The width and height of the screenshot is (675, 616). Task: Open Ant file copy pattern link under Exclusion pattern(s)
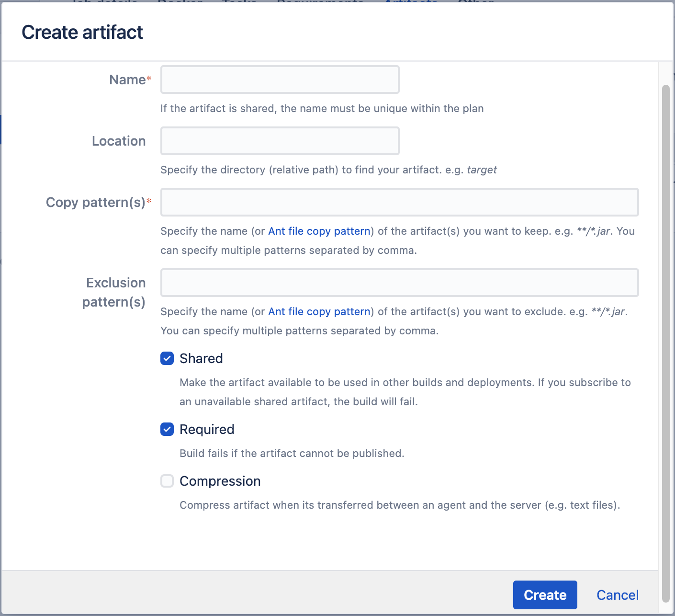[x=319, y=311]
